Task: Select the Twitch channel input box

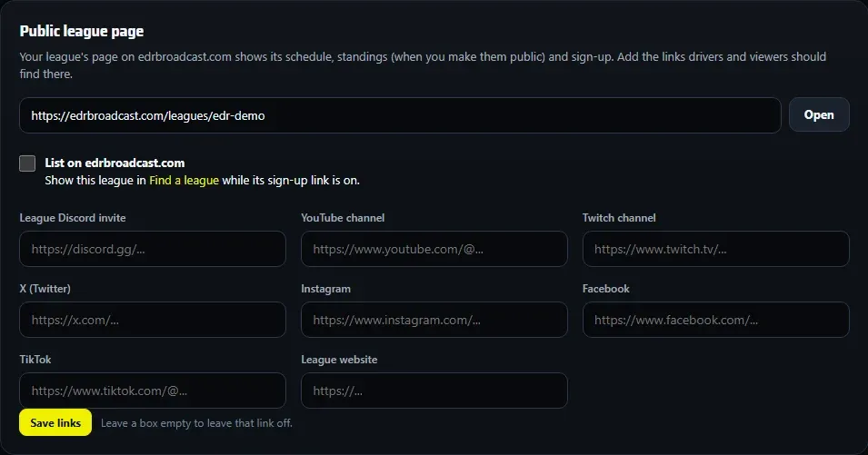Action: (x=716, y=249)
